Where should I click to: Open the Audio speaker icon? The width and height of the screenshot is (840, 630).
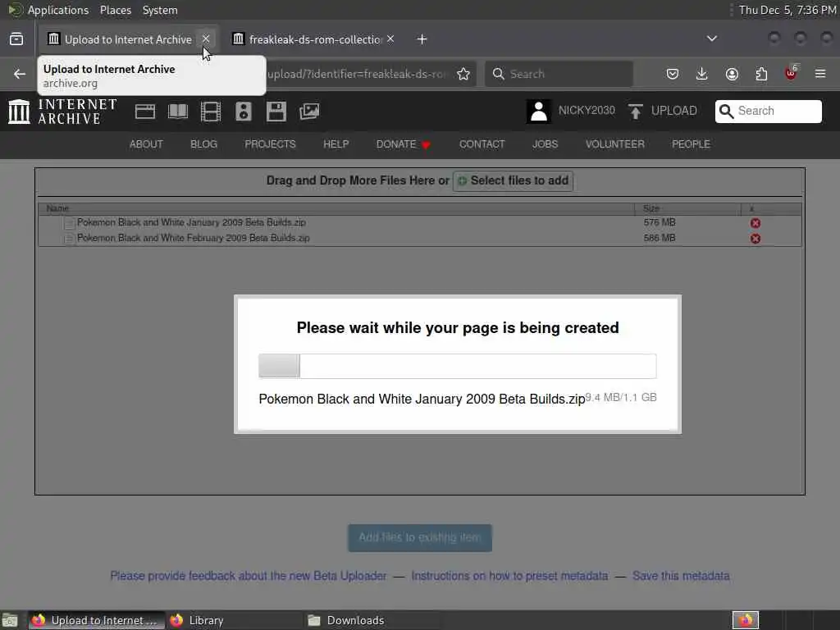243,112
